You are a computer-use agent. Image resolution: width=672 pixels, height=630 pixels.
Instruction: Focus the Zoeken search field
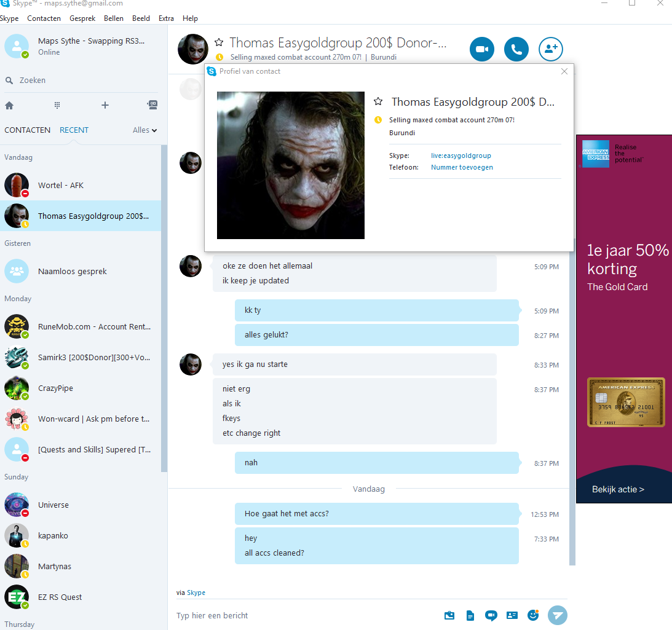coord(81,80)
